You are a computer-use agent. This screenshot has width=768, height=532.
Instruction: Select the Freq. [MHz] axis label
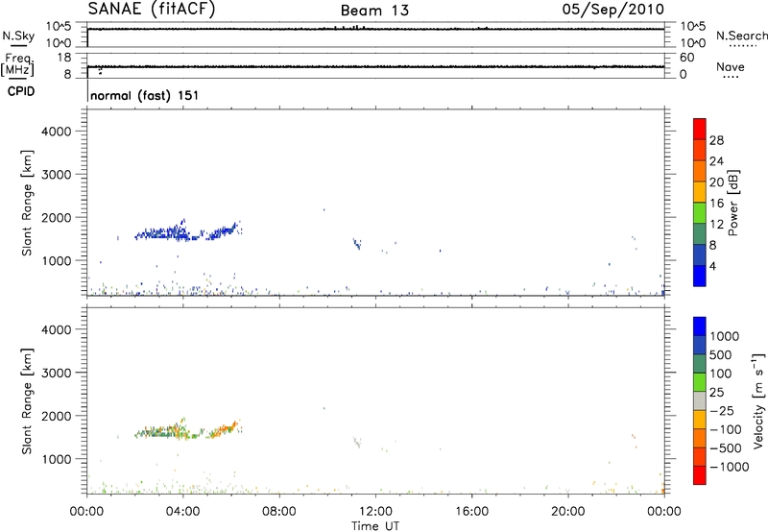17,64
